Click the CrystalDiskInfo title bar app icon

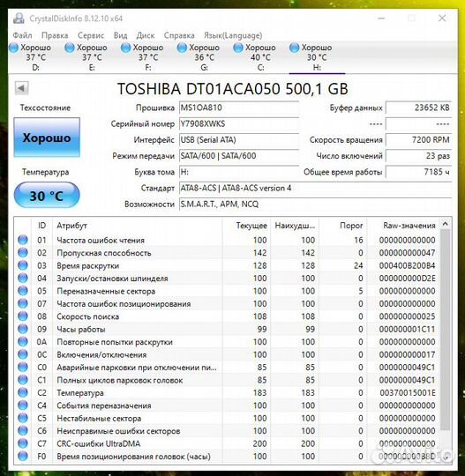[19, 19]
